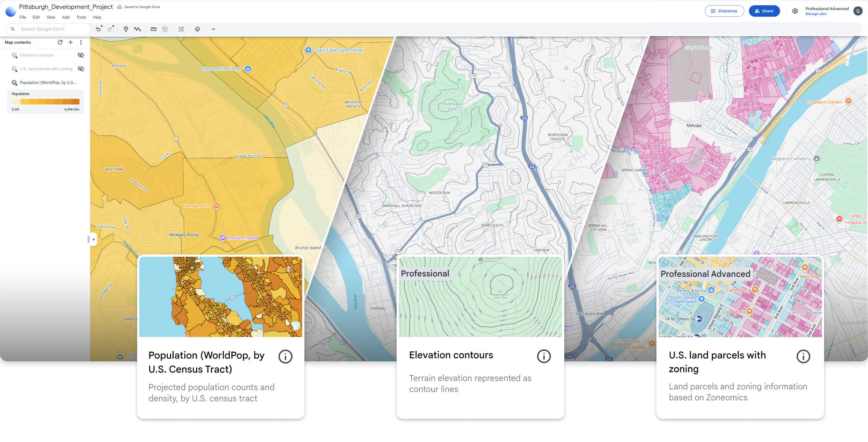Click the darkest orange Population legend swatch
Viewport: 868px width, 442px height.
[x=75, y=102]
